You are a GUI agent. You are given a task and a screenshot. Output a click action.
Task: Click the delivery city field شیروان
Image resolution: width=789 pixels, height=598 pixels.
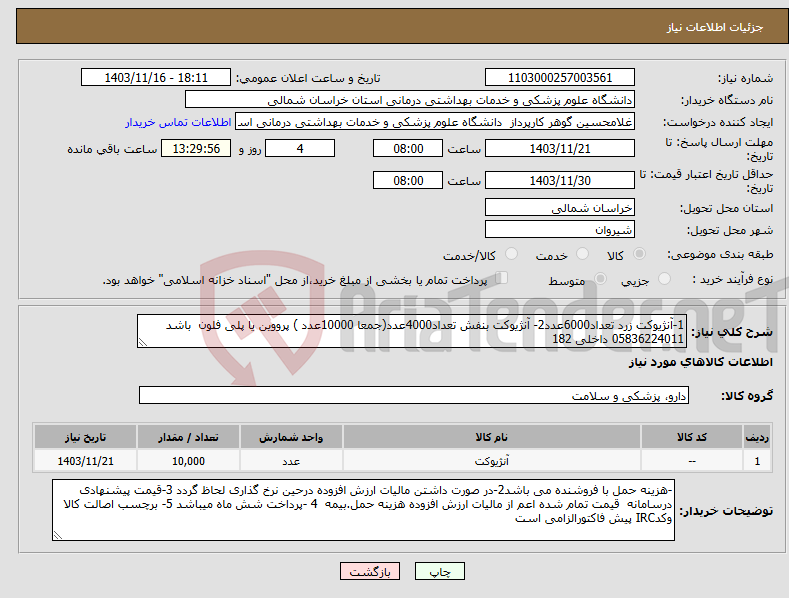click(x=560, y=230)
